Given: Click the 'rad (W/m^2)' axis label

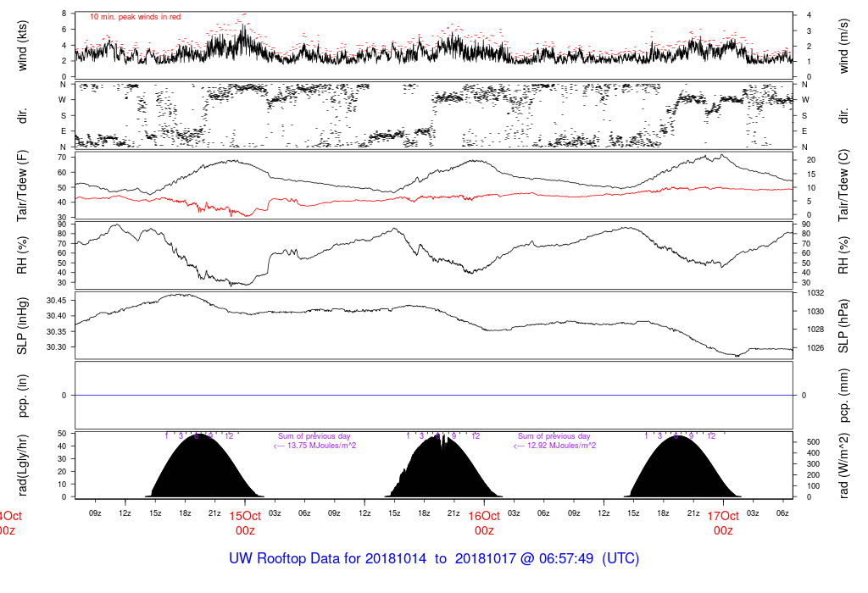Looking at the screenshot, I should coord(843,465).
